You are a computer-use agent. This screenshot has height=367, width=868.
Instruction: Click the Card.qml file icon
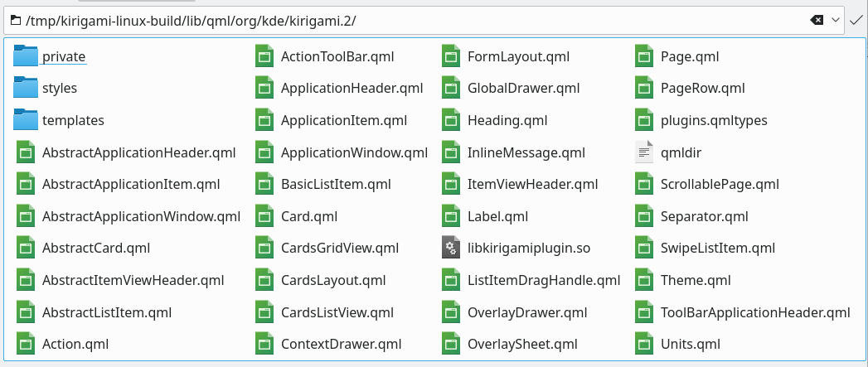click(x=264, y=216)
